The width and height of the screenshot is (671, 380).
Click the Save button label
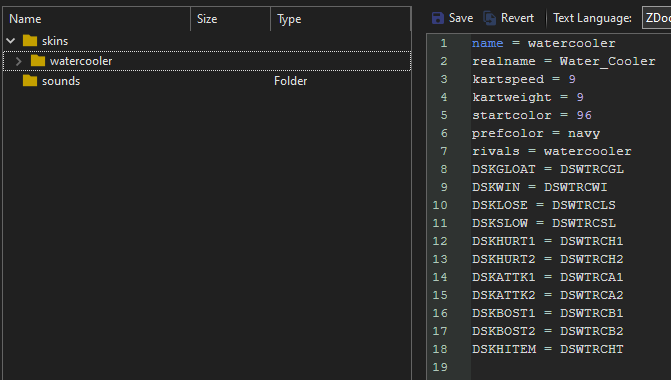click(461, 18)
